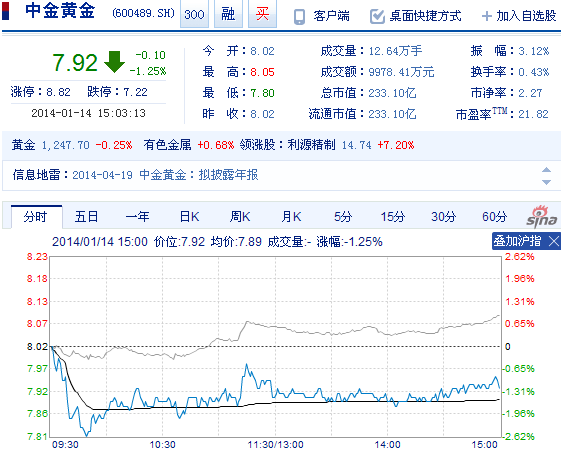Image resolution: width=561 pixels, height=451 pixels.
Task: Open the 黄金 gold price link
Action: tap(24, 145)
